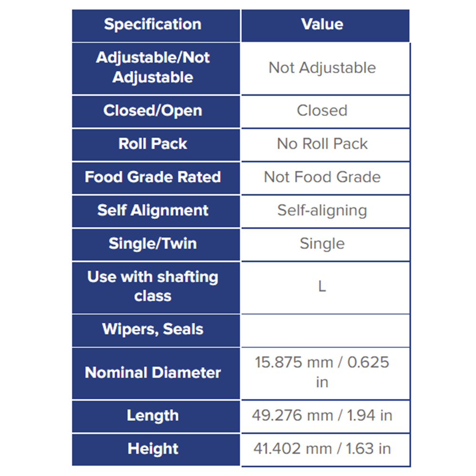
Task: Select the Roll Pack label cell
Action: coord(156,145)
